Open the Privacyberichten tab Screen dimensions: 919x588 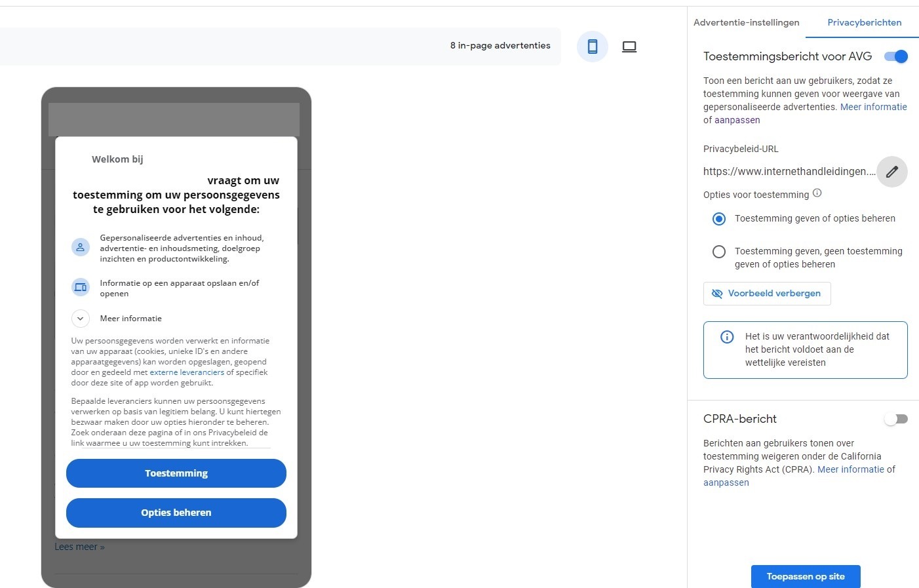(865, 22)
